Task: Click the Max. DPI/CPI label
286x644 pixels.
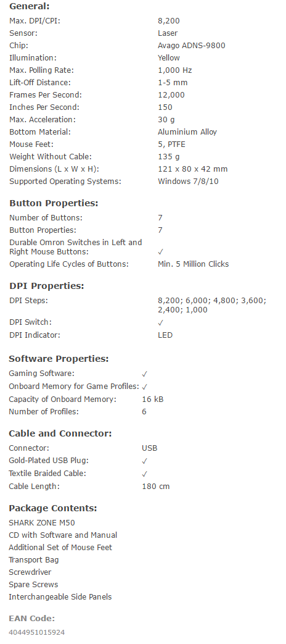Action: 35,21
